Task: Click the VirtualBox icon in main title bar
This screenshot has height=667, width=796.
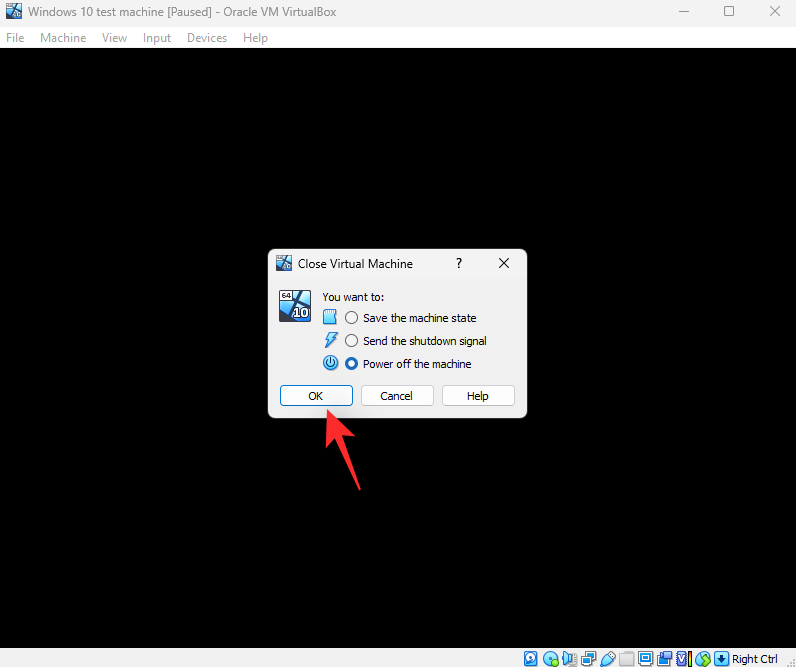Action: (x=14, y=11)
